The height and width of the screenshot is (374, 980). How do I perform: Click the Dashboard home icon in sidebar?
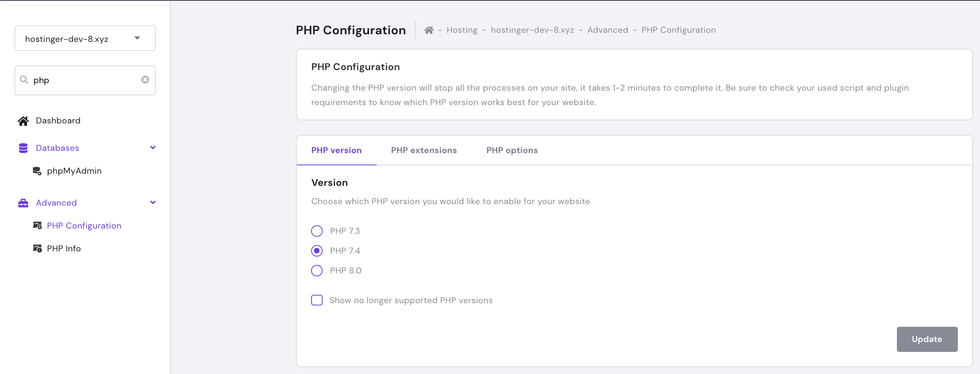click(x=23, y=121)
